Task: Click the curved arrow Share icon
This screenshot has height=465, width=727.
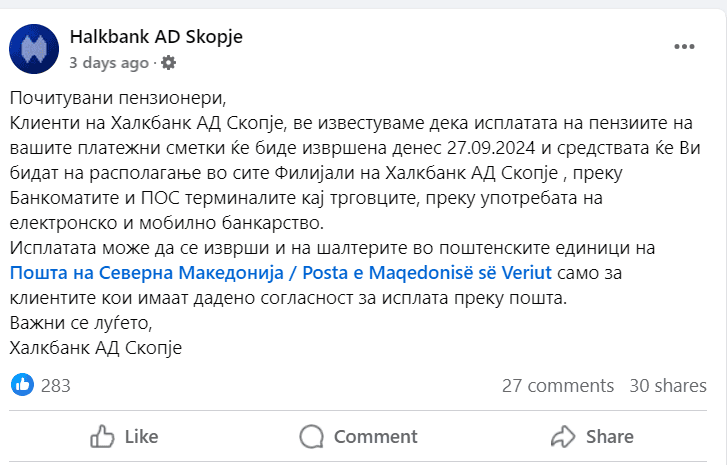Action: [x=564, y=436]
